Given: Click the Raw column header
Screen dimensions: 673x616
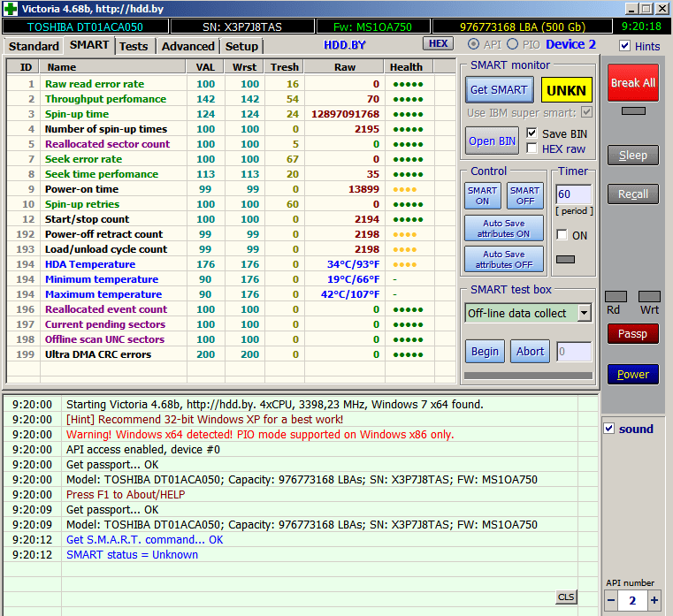Looking at the screenshot, I should point(344,67).
